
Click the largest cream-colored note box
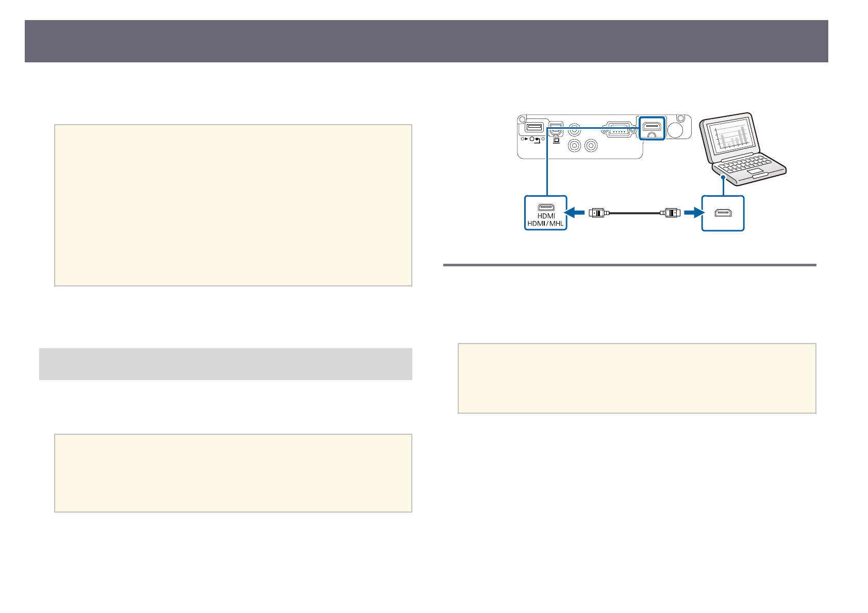233,205
